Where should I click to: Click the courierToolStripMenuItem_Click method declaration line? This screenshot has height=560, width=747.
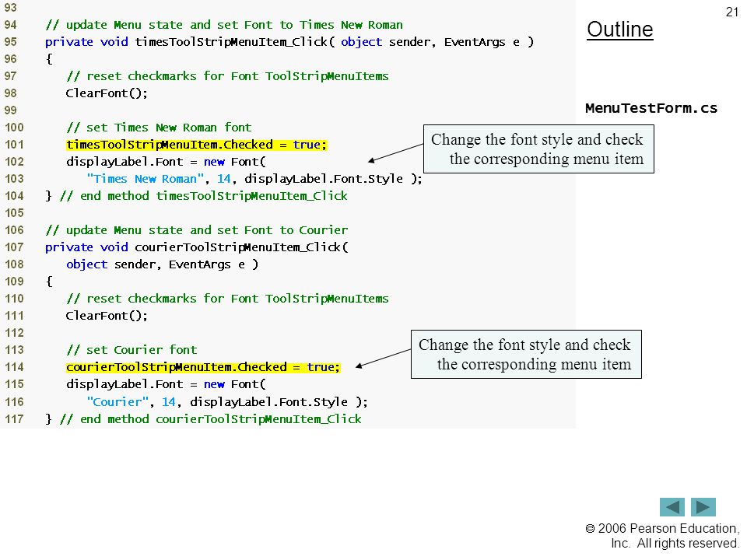197,247
